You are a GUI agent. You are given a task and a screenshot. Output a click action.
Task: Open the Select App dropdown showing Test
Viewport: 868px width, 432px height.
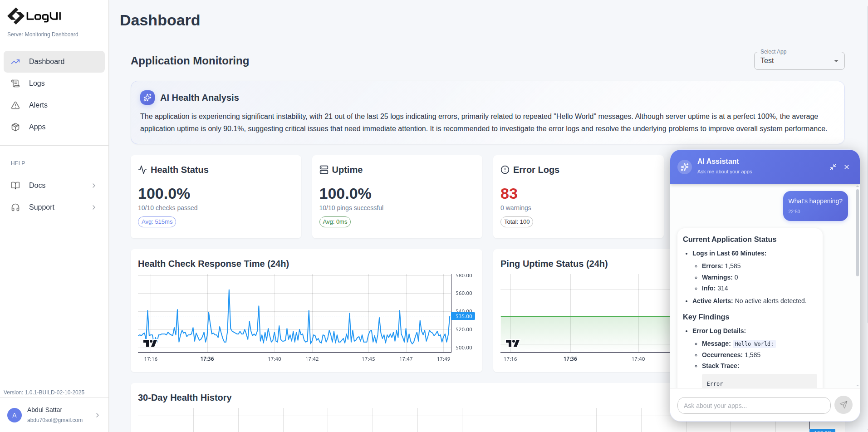[798, 60]
